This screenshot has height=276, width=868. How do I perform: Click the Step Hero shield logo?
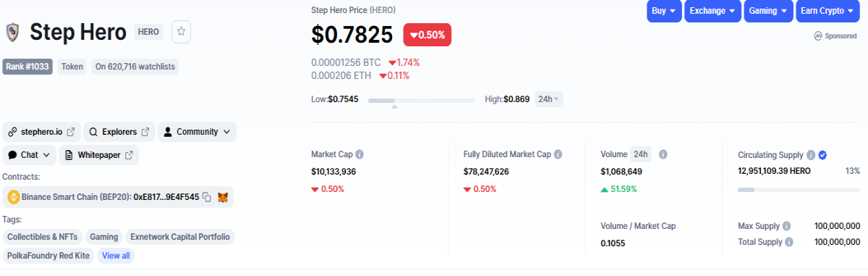pyautogui.click(x=12, y=33)
